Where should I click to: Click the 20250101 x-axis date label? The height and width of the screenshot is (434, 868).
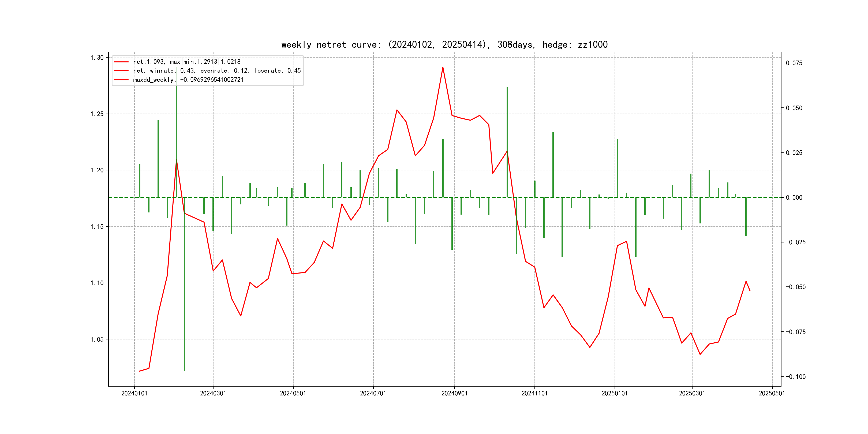[x=615, y=393]
